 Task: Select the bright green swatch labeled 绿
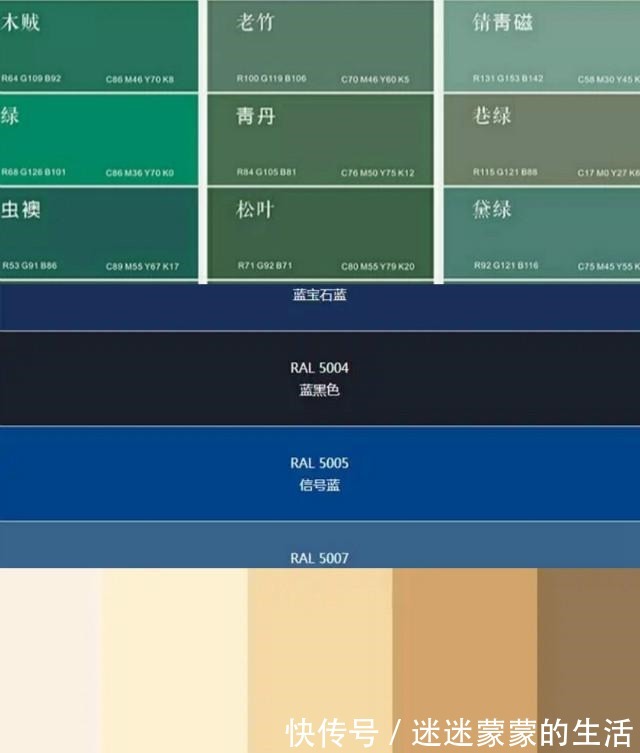coord(98,139)
